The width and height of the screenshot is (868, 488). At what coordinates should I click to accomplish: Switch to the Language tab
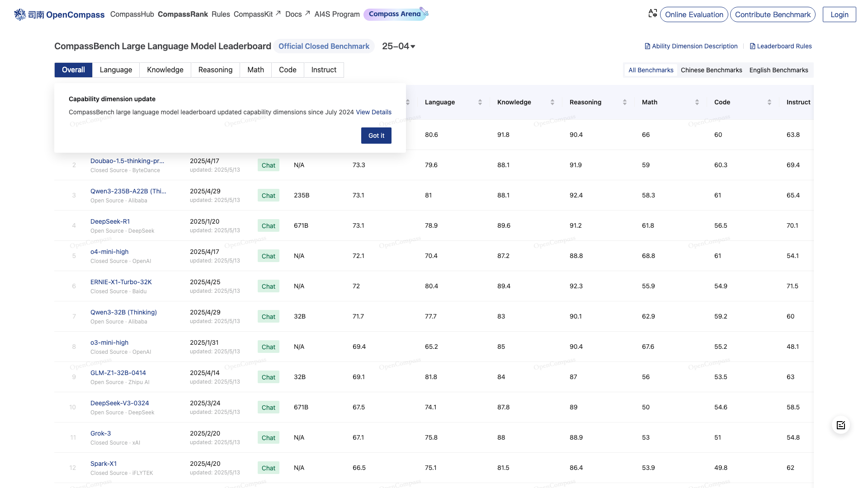click(x=116, y=70)
